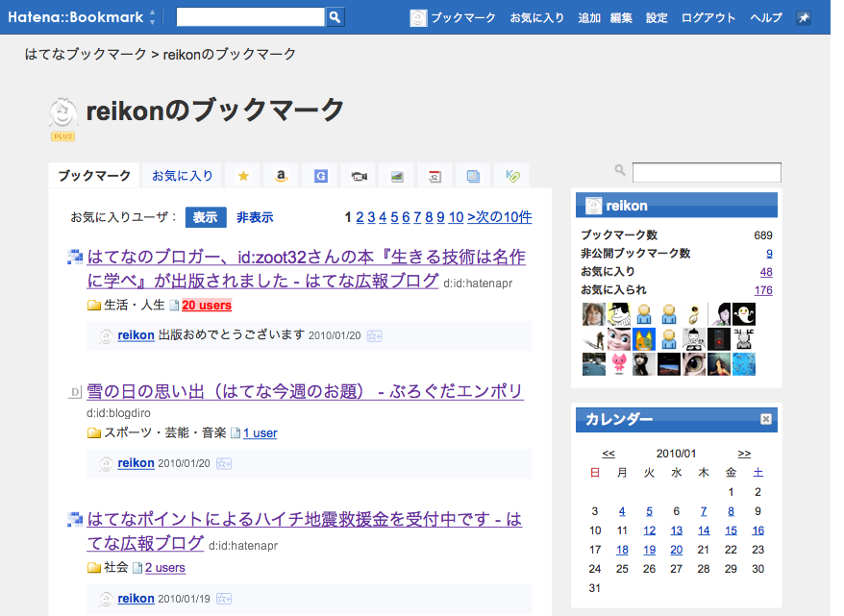Click the soldier silhouette avatar

594,339
